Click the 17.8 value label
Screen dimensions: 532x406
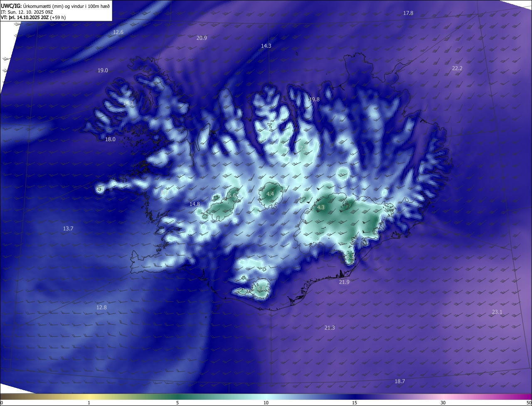pos(408,13)
